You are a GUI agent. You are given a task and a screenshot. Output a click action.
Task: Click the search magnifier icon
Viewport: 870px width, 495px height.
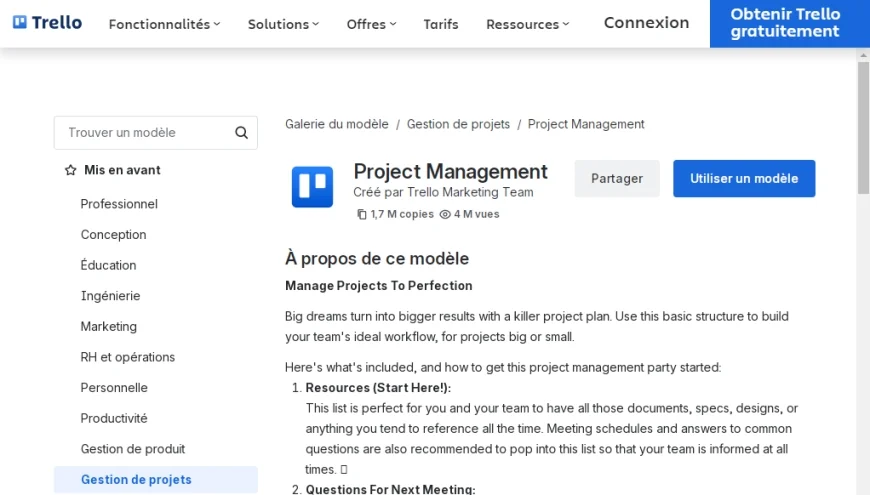tap(241, 133)
